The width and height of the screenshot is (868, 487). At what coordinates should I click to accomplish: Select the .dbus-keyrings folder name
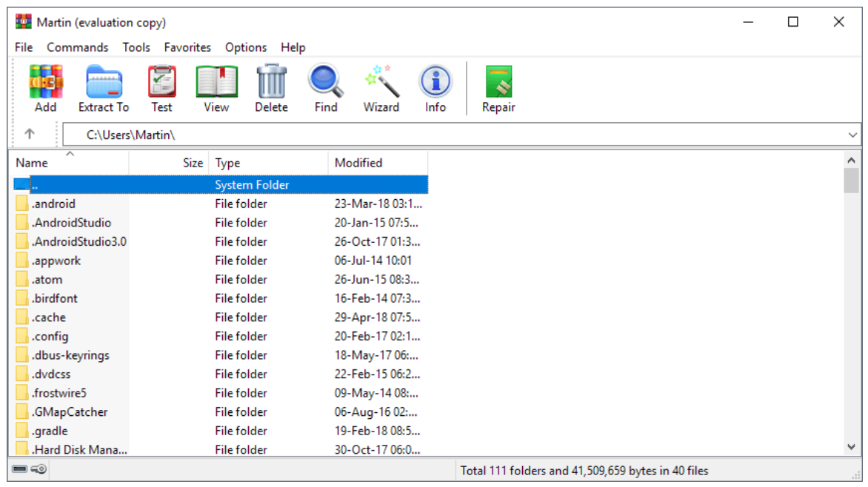[x=70, y=355]
